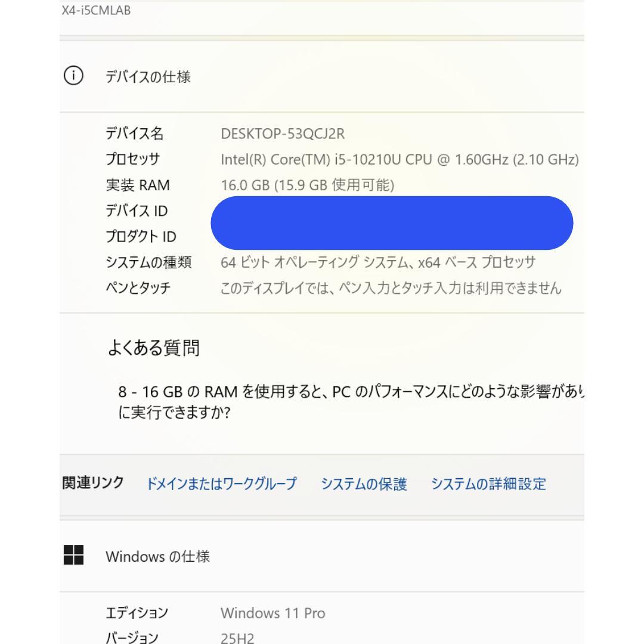Click the システムの保護 link
Screen dimensions: 644x644
(x=366, y=484)
